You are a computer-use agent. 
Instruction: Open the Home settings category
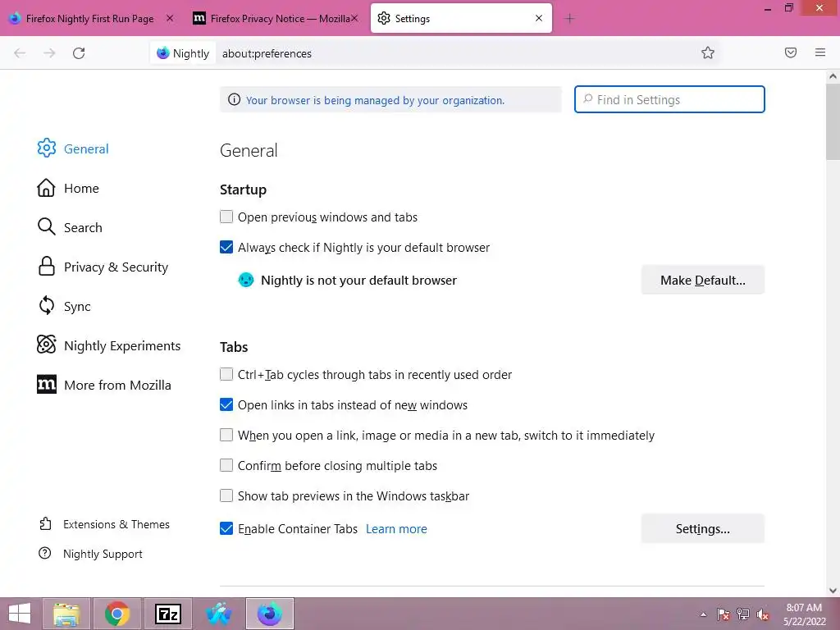pyautogui.click(x=81, y=188)
